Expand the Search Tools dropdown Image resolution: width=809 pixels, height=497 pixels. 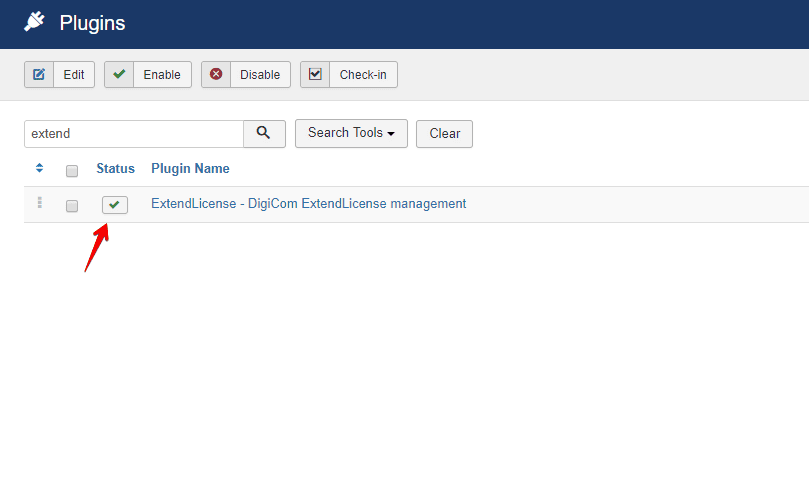[351, 133]
